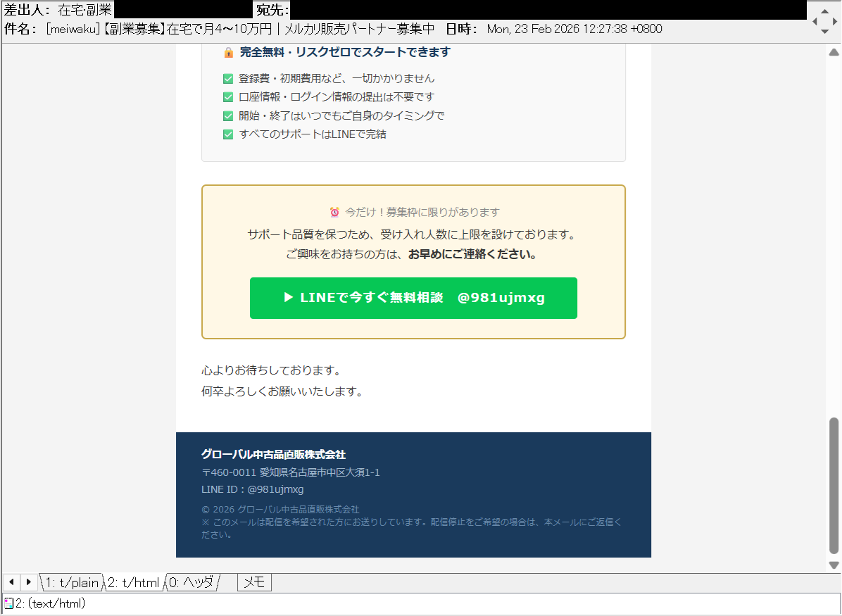Viewport: 842px width, 616px height.
Task: Click the 宛先 recipient label
Action: [x=272, y=10]
